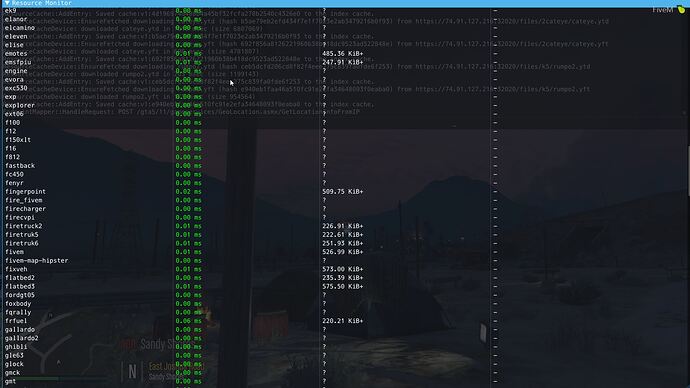Click the 509.75 KiB+ memory value
690x388 pixels.
pyautogui.click(x=343, y=192)
